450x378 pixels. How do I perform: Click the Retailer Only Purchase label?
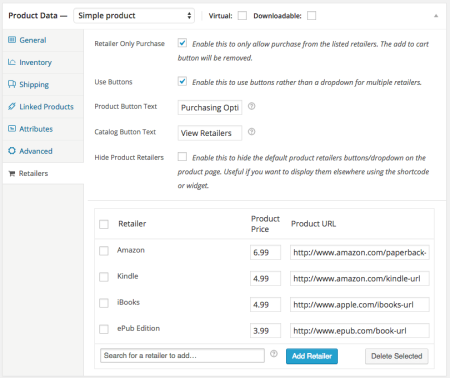click(129, 44)
